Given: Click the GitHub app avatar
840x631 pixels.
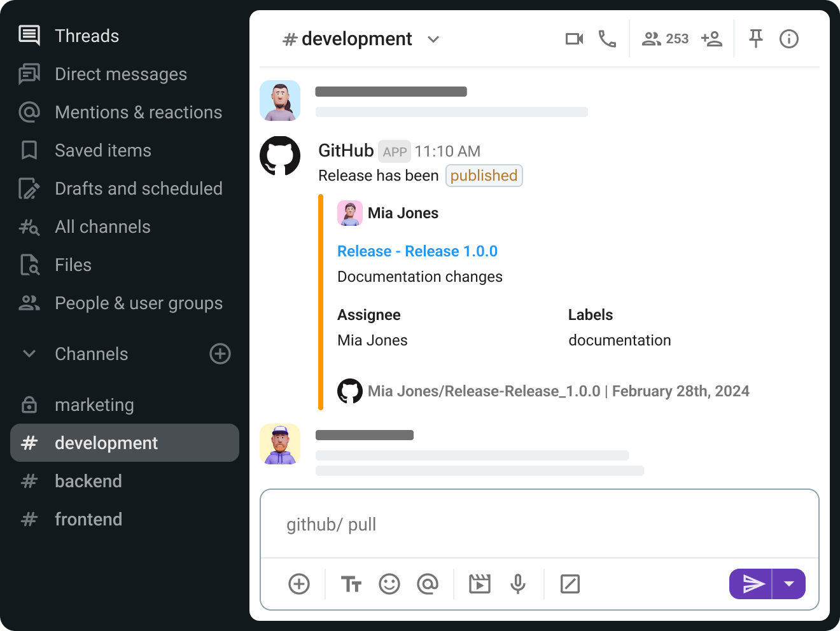Looking at the screenshot, I should 280,156.
